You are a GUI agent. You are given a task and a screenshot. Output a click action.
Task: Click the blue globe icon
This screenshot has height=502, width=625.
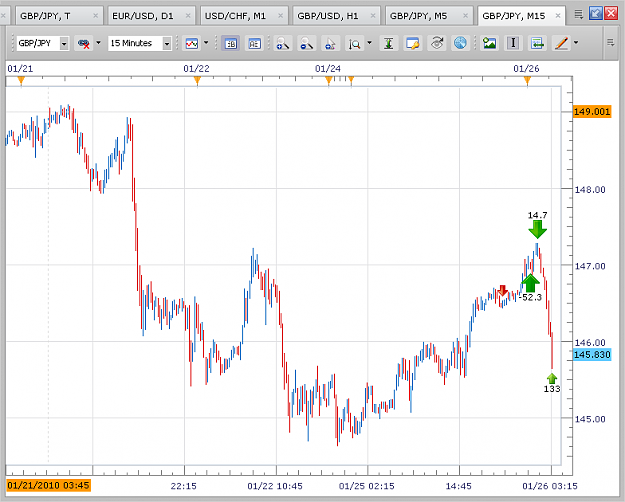(x=460, y=43)
